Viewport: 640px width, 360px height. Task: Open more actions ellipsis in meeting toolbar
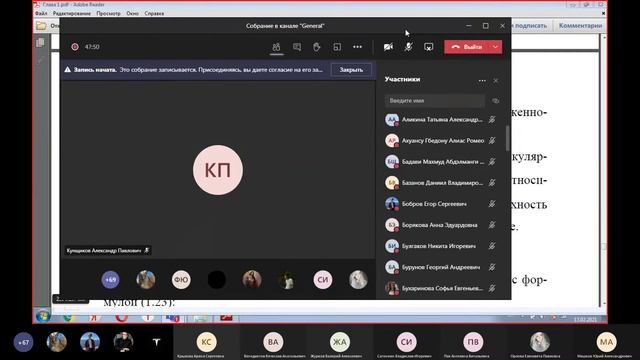click(357, 47)
